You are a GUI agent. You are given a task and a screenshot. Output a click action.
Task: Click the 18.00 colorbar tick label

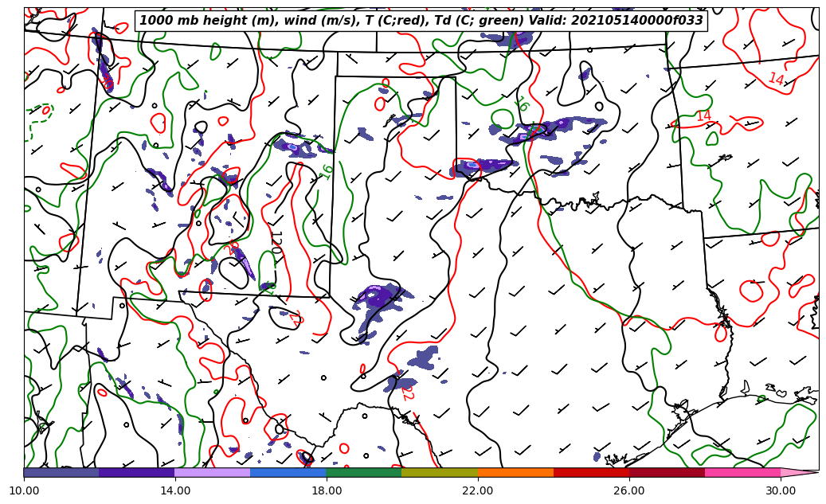(x=327, y=490)
